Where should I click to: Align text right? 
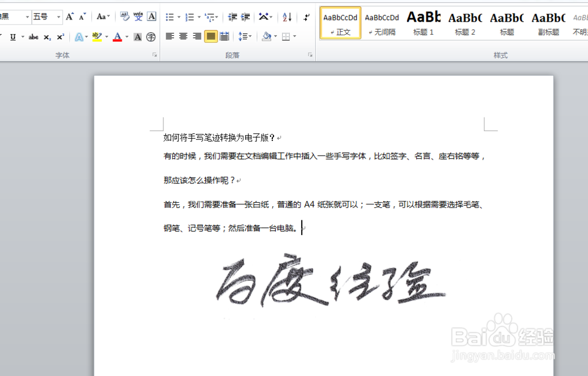[x=197, y=36]
